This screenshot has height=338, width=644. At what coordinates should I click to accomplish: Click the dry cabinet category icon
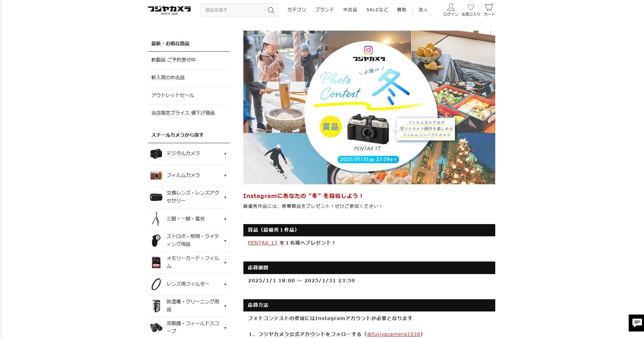156,306
